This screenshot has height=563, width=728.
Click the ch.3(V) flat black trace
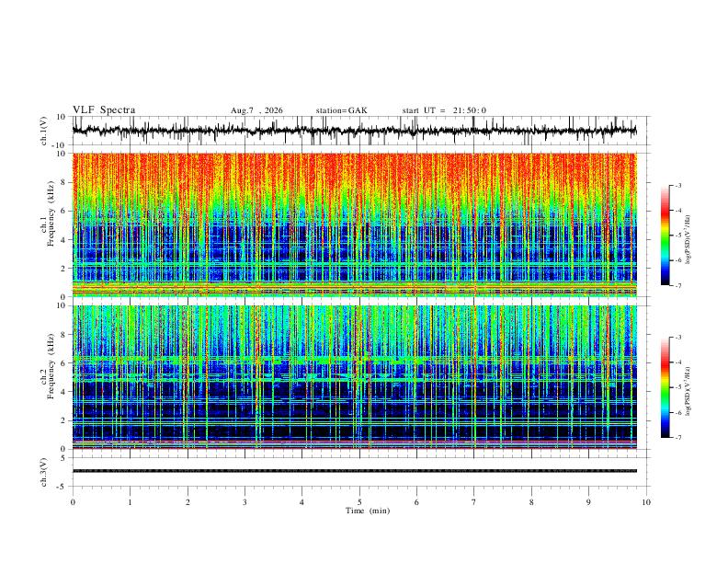354,471
